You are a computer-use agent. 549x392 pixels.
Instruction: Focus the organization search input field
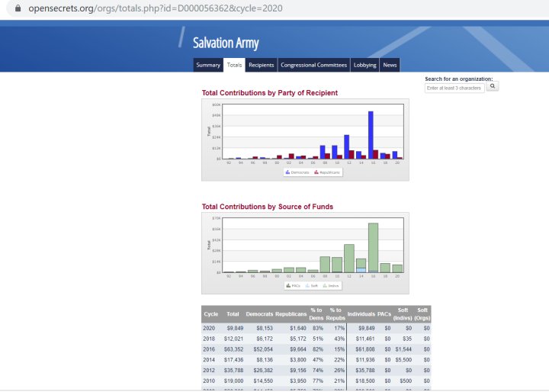(454, 88)
